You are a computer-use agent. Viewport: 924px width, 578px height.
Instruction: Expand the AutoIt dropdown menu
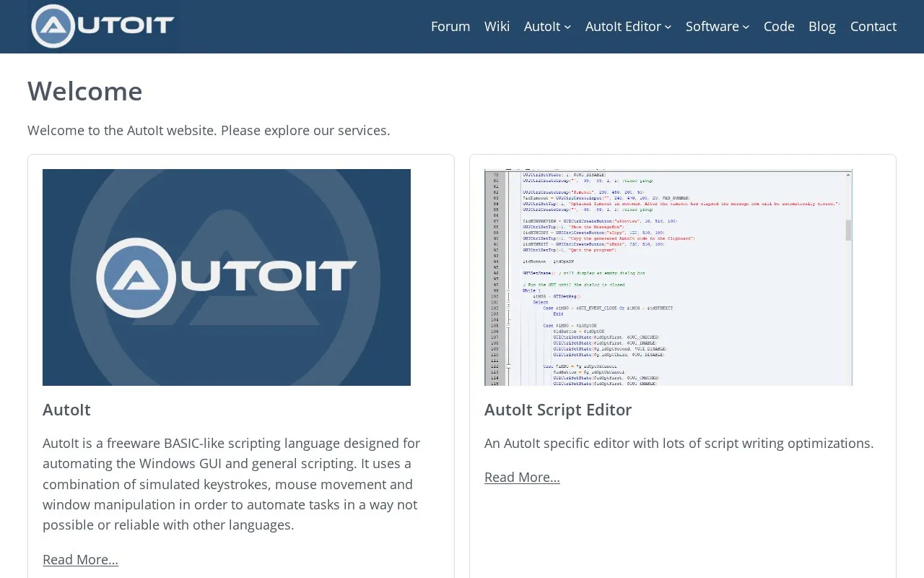(x=547, y=26)
